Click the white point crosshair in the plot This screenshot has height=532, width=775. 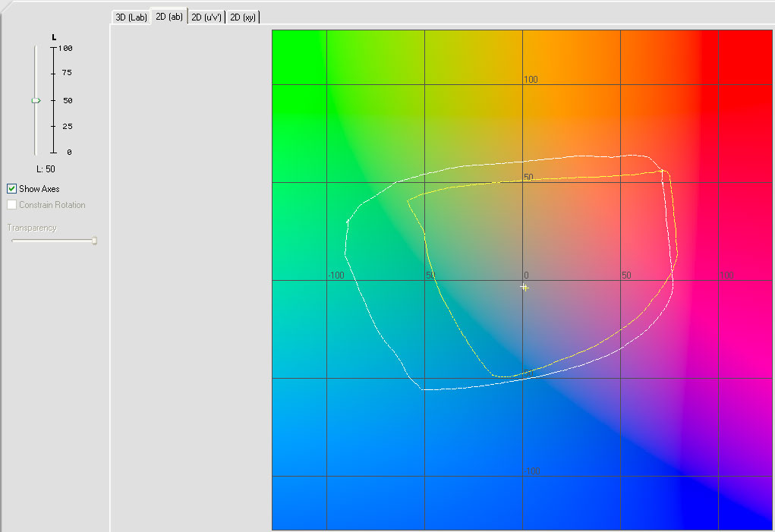pyautogui.click(x=525, y=287)
